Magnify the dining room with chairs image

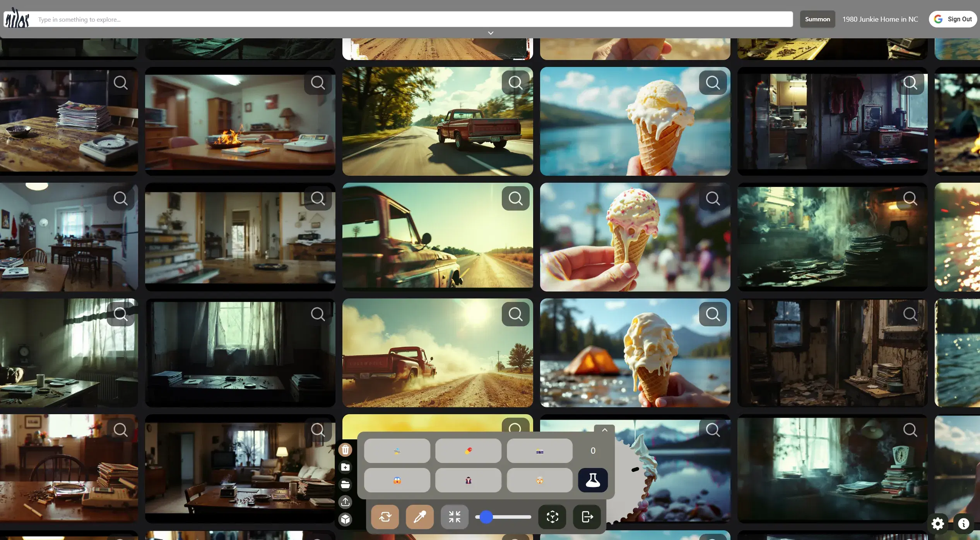tap(120, 198)
